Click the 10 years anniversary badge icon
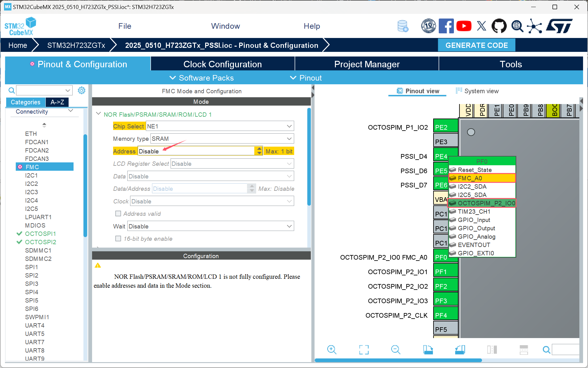This screenshot has width=588, height=368. click(x=429, y=26)
